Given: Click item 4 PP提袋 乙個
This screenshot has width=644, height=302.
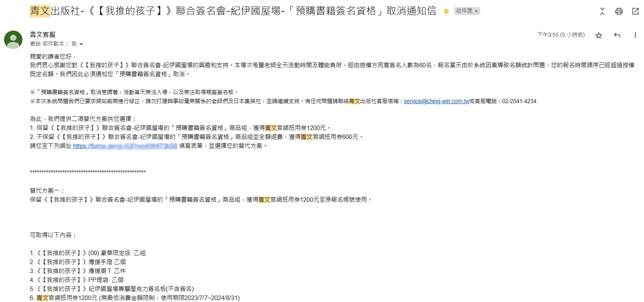Looking at the screenshot, I should pos(77,280).
